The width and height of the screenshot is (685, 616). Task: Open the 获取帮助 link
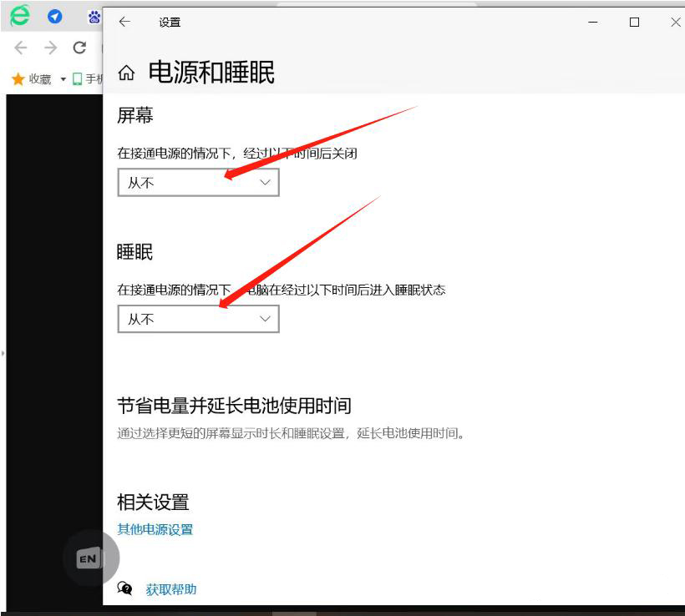(x=170, y=589)
